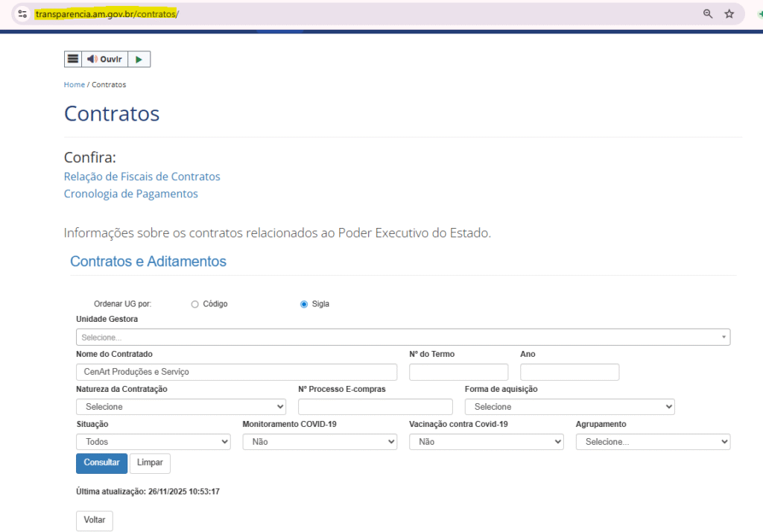Viewport: 763px width, 532px height.
Task: Open the ReadSpeaker hamburger menu icon
Action: (72, 59)
